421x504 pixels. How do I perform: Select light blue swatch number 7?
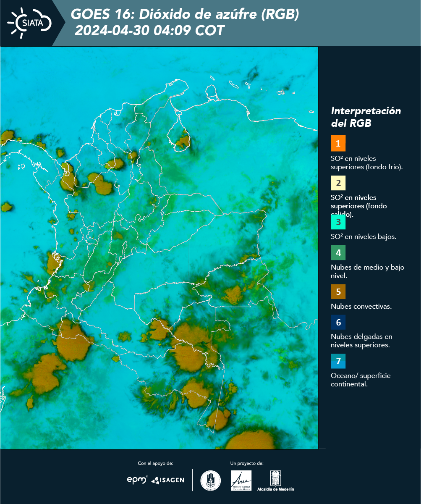pos(338,361)
